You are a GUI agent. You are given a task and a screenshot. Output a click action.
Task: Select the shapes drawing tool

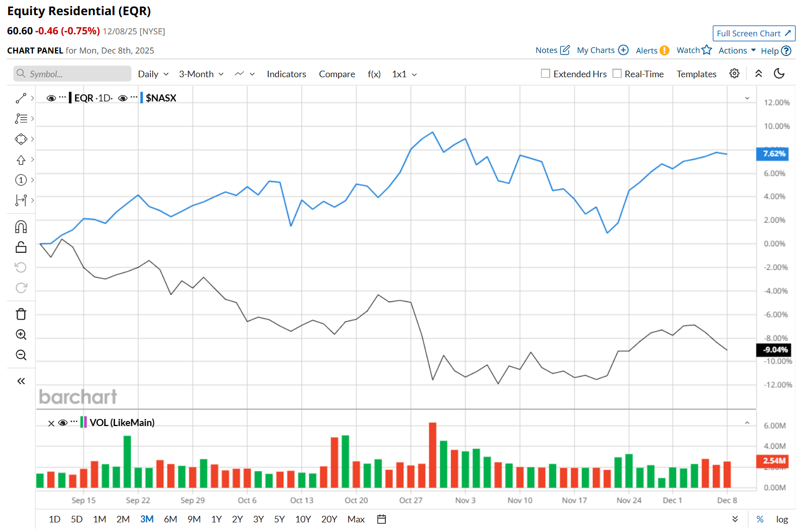click(x=21, y=139)
